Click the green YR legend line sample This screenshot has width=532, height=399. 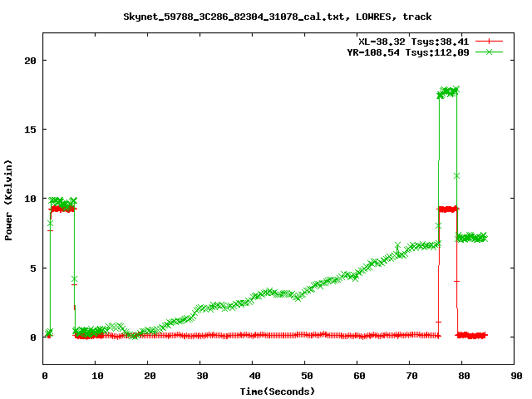[x=489, y=52]
